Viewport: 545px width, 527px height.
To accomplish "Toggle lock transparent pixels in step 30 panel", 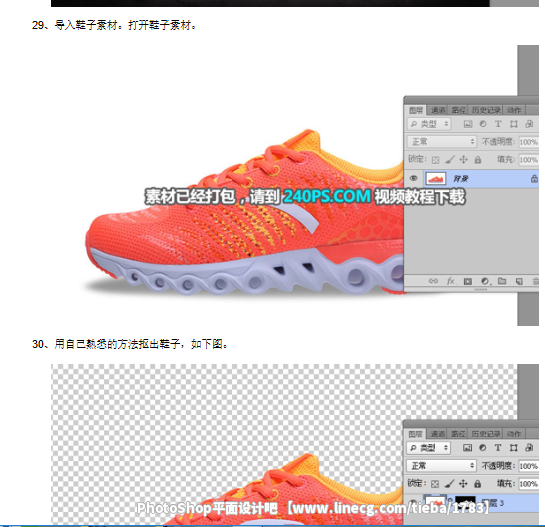I will coord(435,484).
